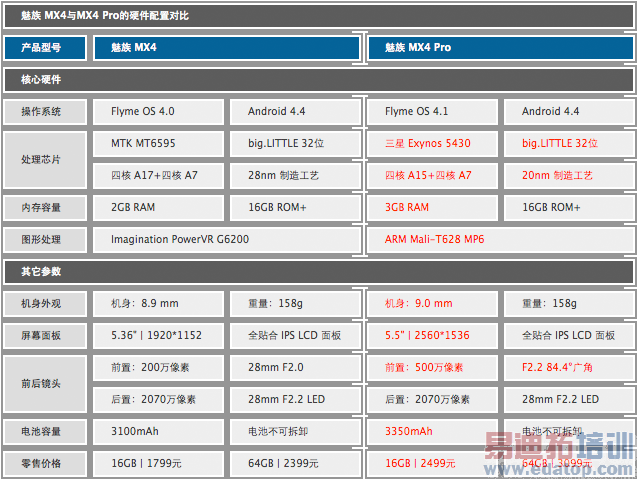Select the red '机身: 9.0 mm' cell
This screenshot has width=638, height=480.
click(432, 303)
